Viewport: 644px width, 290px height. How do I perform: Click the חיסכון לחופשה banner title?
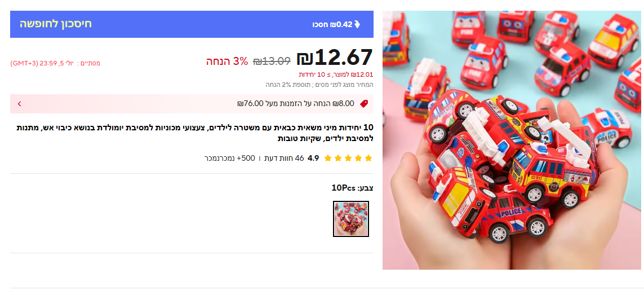click(x=56, y=24)
